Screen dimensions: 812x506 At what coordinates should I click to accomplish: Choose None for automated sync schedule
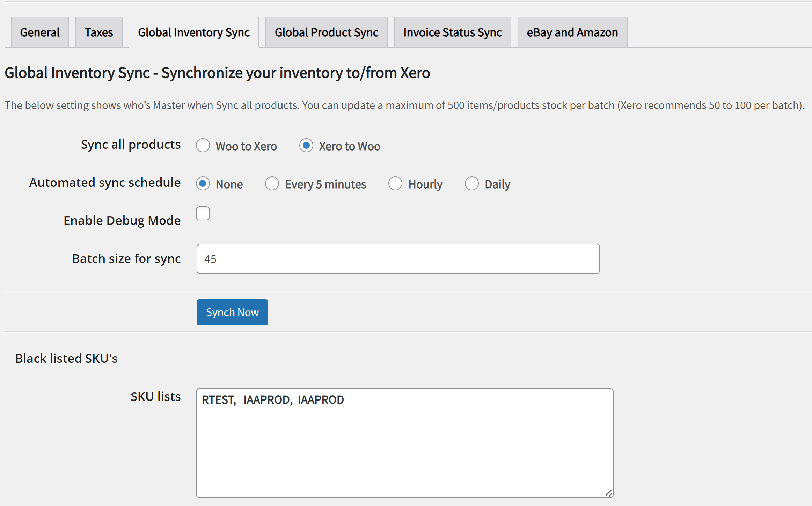point(203,184)
